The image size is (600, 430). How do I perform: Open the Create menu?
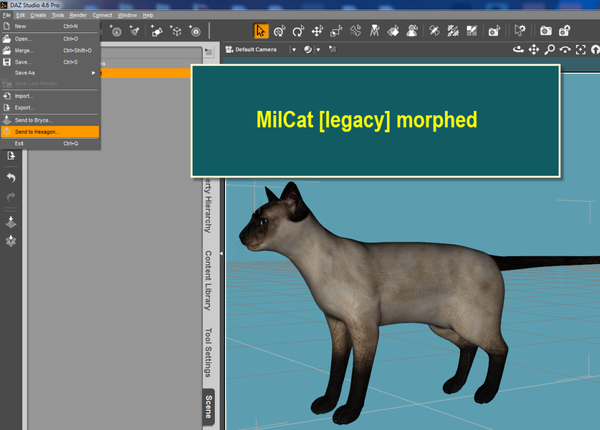point(38,15)
